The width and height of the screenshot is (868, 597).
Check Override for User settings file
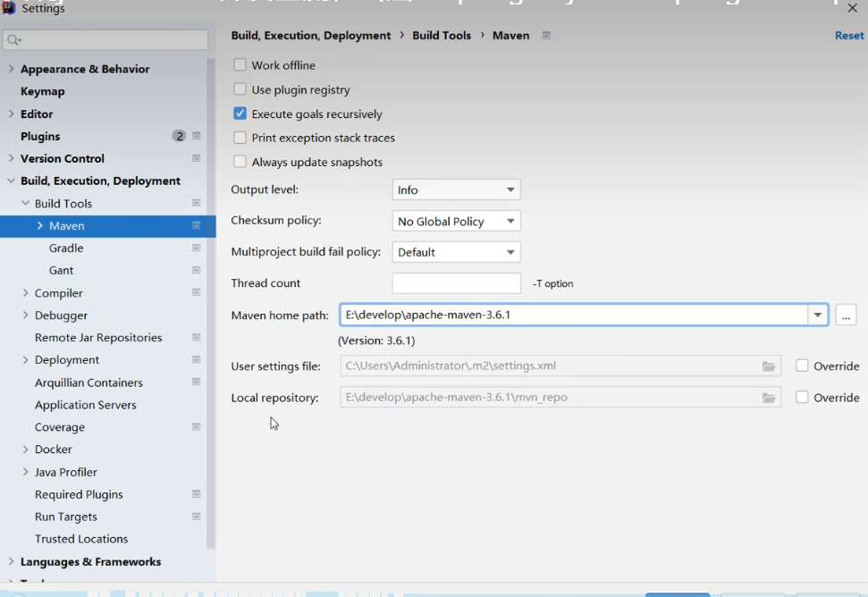pos(802,366)
